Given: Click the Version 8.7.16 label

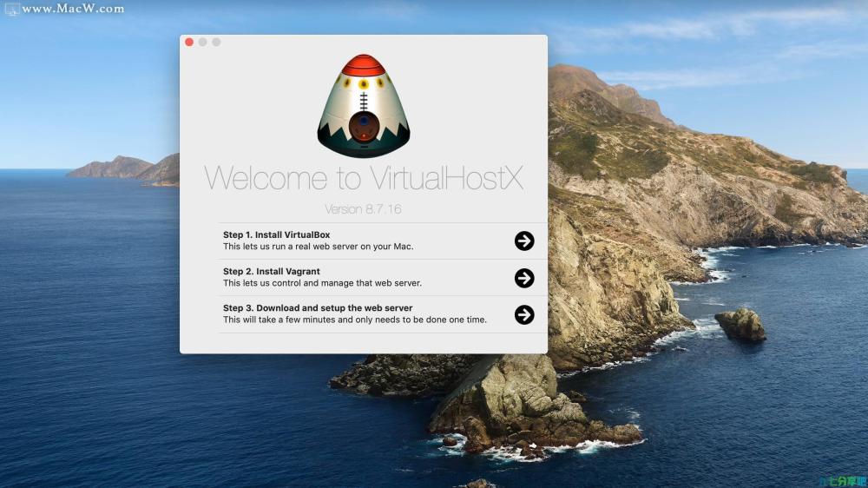Looking at the screenshot, I should (x=363, y=209).
